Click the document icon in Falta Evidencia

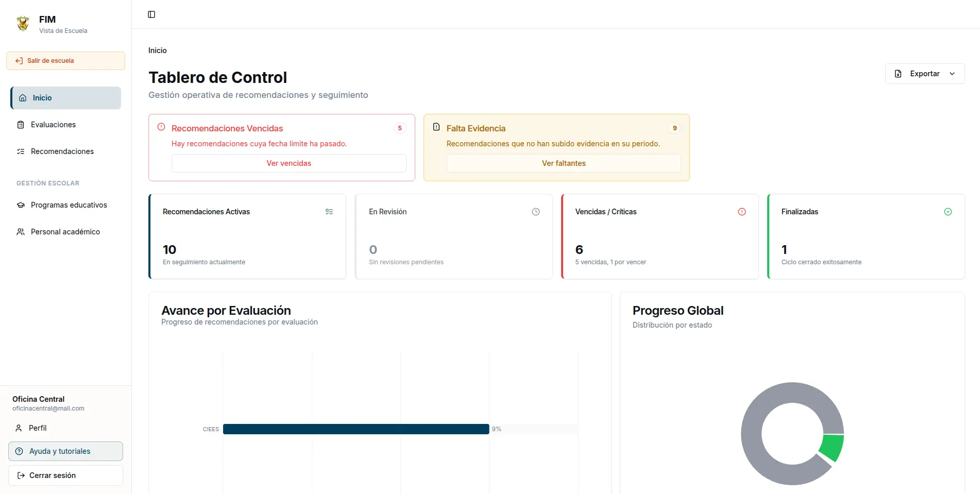(x=436, y=127)
